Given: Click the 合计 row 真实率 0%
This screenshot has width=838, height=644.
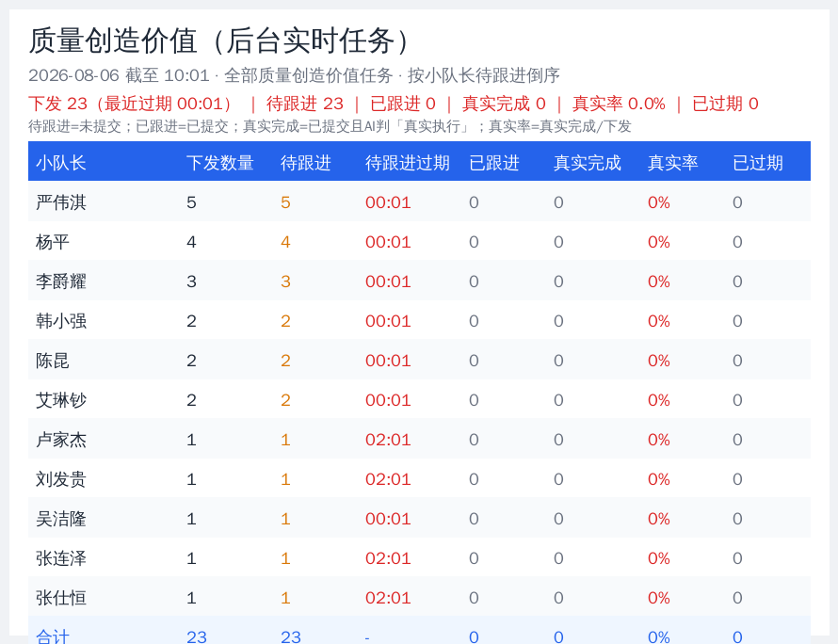Looking at the screenshot, I should (x=659, y=636).
